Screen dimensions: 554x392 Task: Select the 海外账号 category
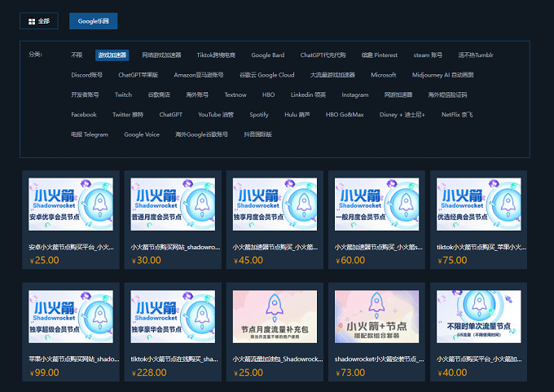tap(197, 95)
